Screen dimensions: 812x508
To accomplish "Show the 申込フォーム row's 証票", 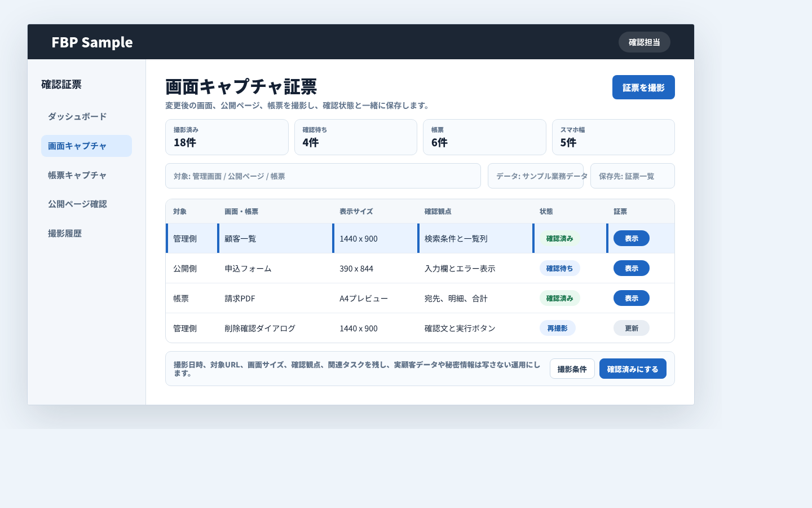I will 632,269.
